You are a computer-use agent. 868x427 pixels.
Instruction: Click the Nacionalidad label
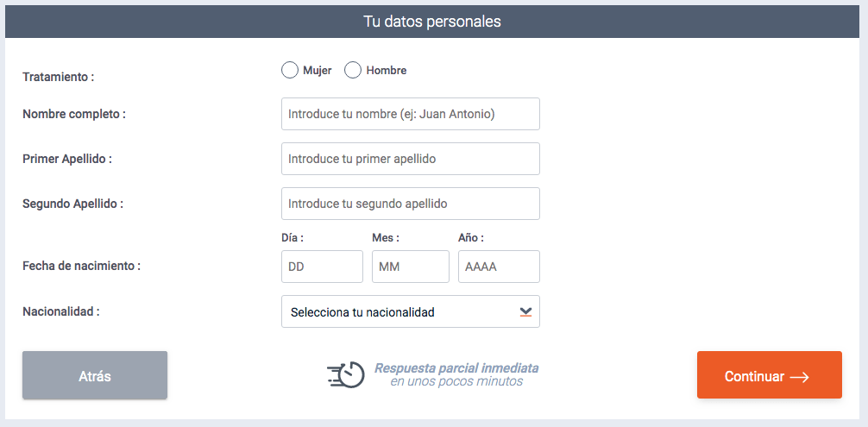(x=61, y=311)
